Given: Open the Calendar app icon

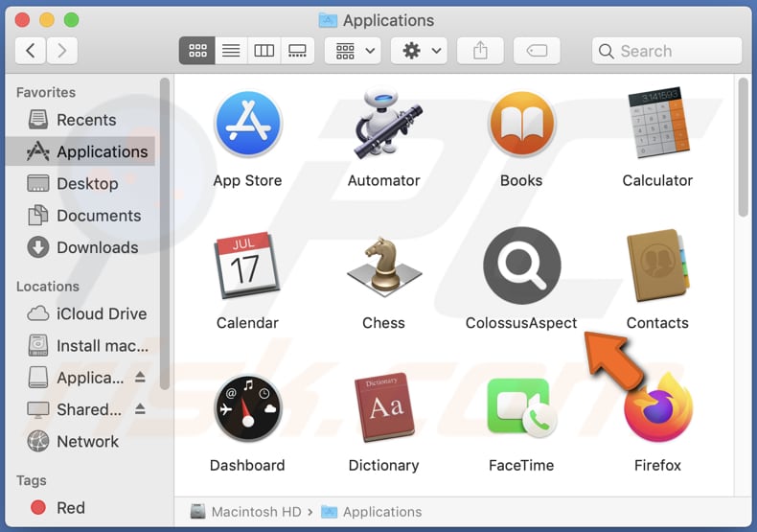Looking at the screenshot, I should pos(247,265).
